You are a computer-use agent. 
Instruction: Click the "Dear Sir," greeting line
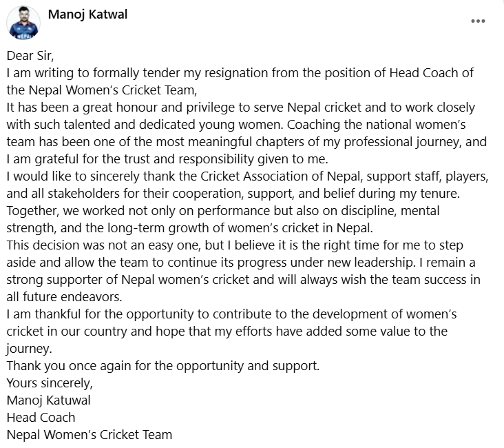[29, 57]
